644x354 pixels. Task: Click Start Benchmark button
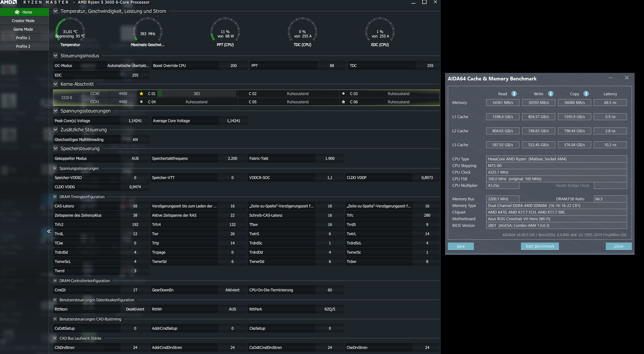(x=540, y=246)
